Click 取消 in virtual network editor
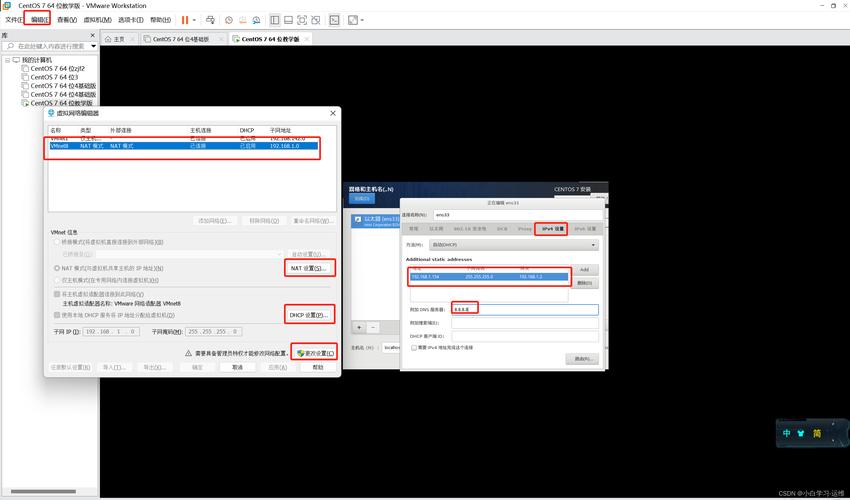 tap(237, 367)
